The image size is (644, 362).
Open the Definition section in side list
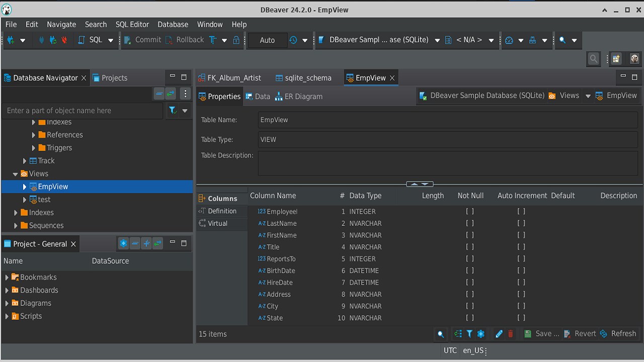coord(222,211)
